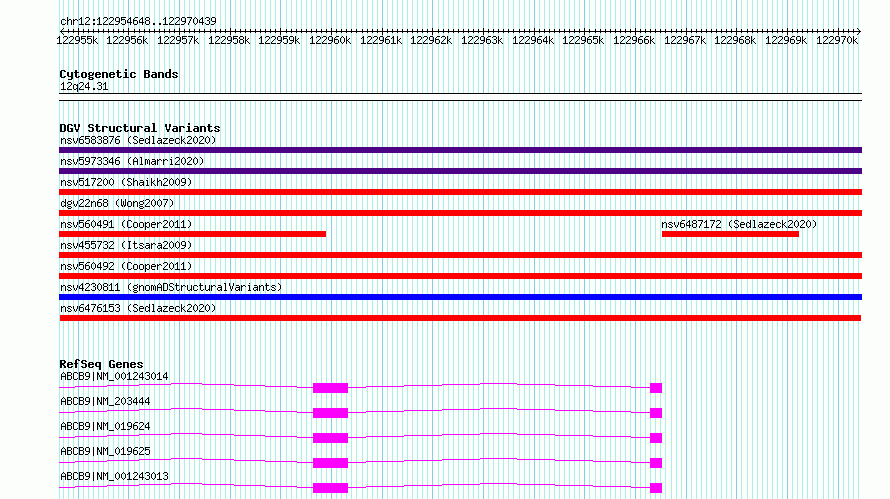
Task: Select the red bar under nsv6476153
Action: coord(460,318)
